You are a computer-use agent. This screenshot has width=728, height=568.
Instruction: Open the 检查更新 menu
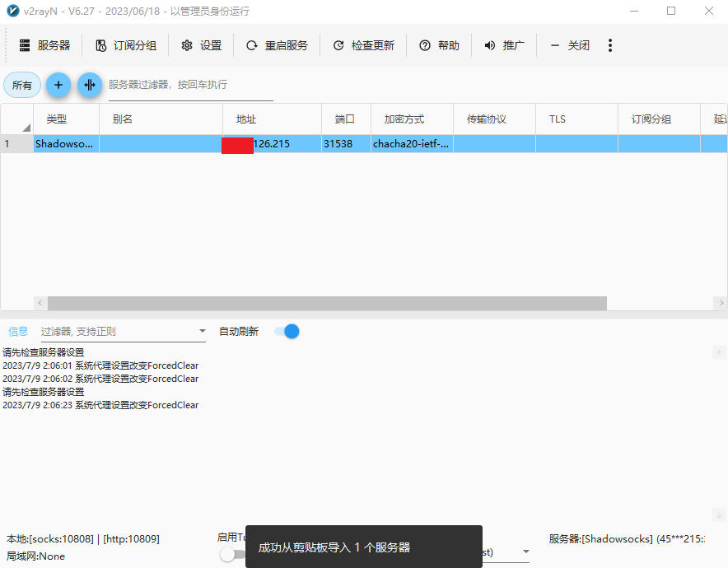363,45
